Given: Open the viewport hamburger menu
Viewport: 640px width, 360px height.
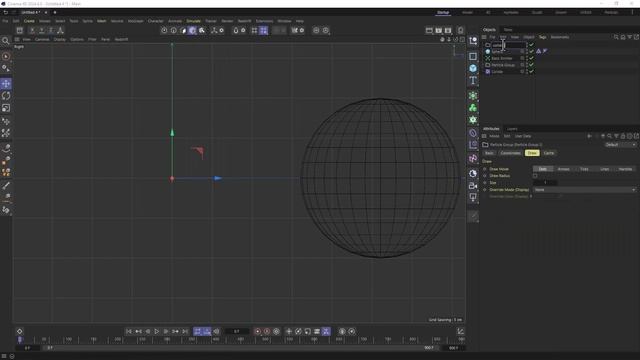Looking at the screenshot, I should [x=17, y=39].
